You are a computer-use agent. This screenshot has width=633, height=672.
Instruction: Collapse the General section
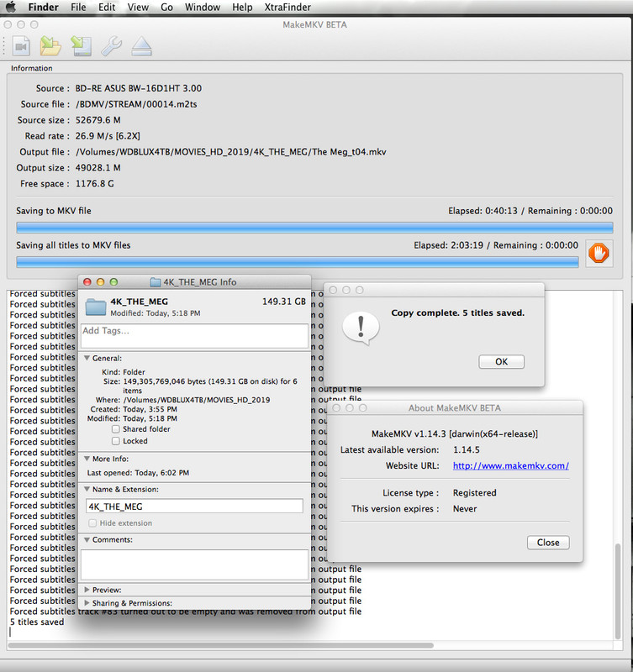(87, 358)
